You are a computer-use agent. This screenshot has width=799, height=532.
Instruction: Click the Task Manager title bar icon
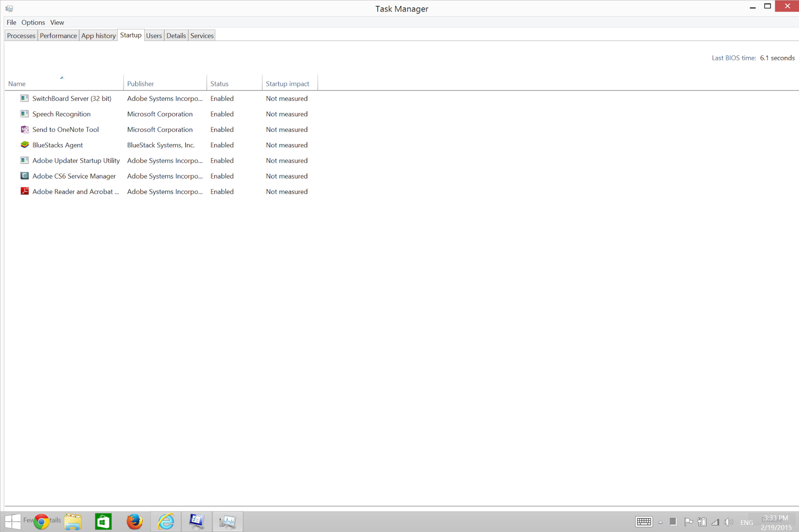point(9,8)
